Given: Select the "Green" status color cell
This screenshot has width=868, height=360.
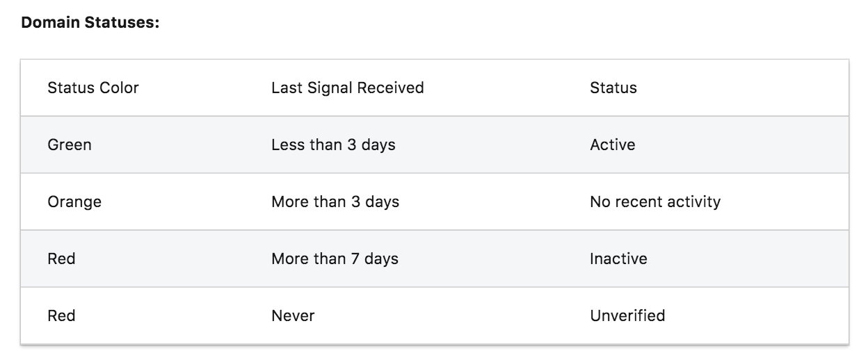Looking at the screenshot, I should (x=70, y=145).
